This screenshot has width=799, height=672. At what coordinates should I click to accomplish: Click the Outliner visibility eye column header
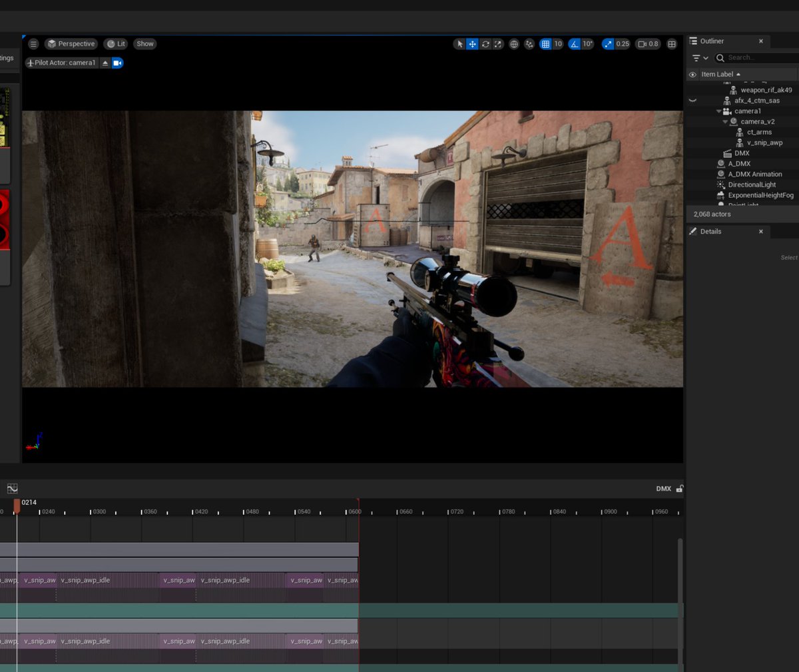point(692,75)
